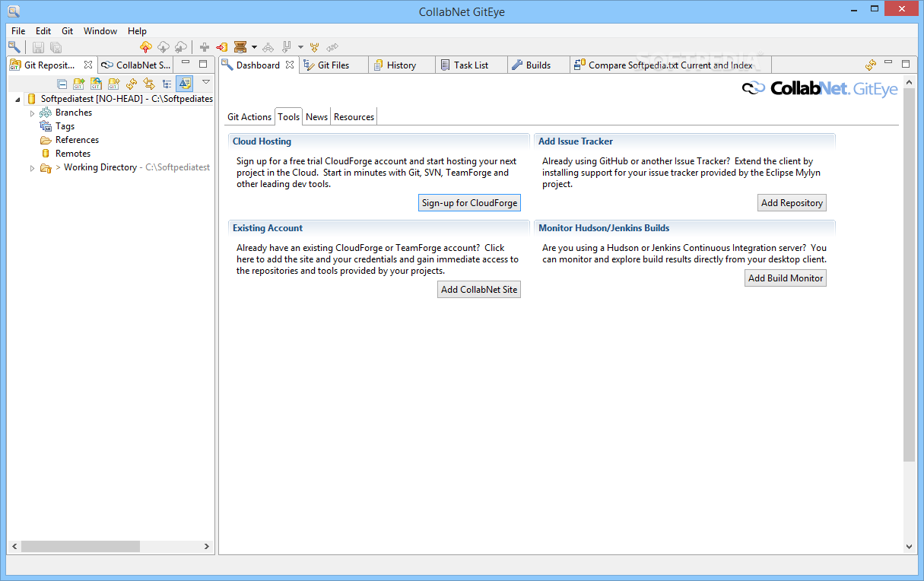Open the Help menu
The image size is (924, 581).
click(x=138, y=31)
